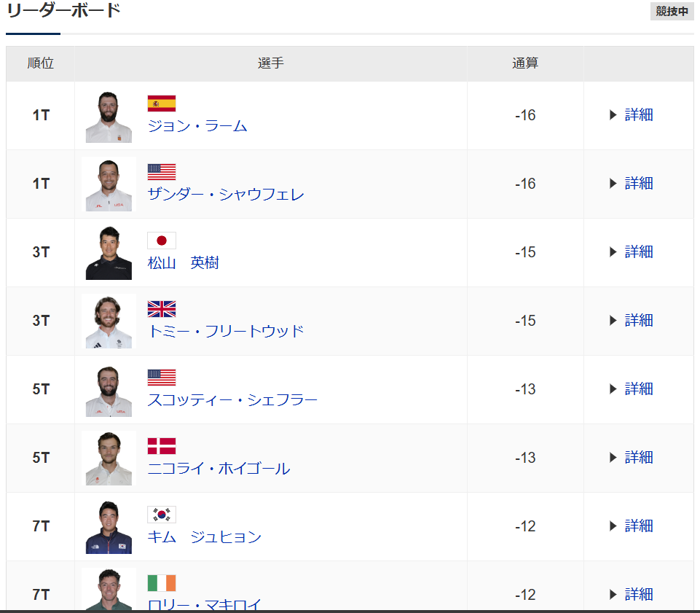Click the United Kingdom flag icon
Viewport: 700px width, 613px height.
click(x=162, y=309)
